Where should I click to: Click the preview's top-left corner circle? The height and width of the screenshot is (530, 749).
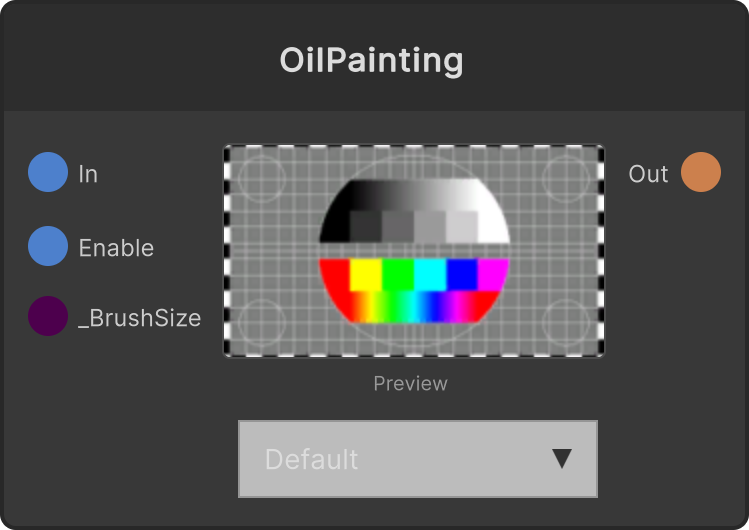pyautogui.click(x=262, y=179)
